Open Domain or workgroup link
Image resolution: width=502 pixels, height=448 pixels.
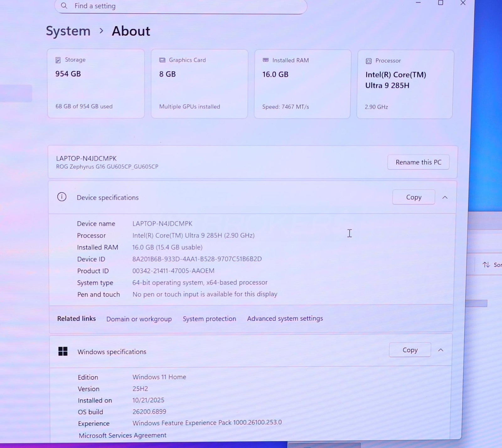(139, 319)
